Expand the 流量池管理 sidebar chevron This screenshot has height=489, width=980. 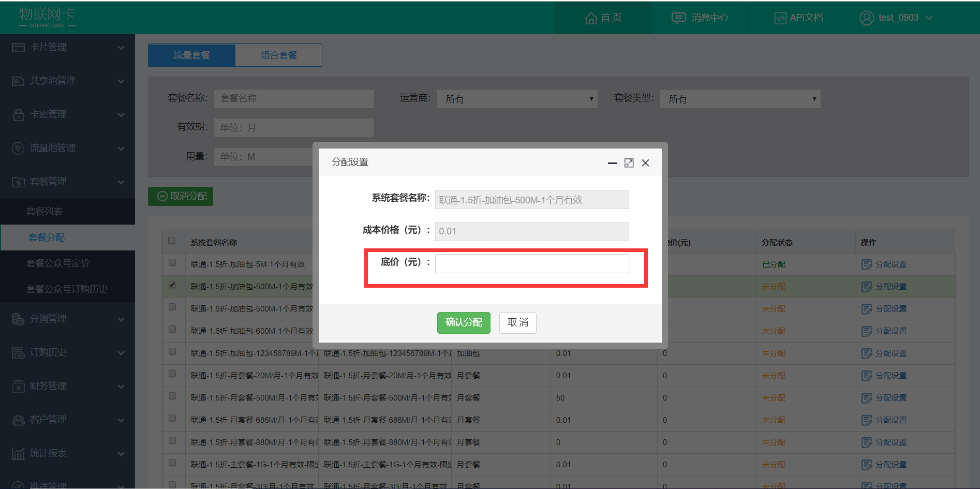coord(121,149)
